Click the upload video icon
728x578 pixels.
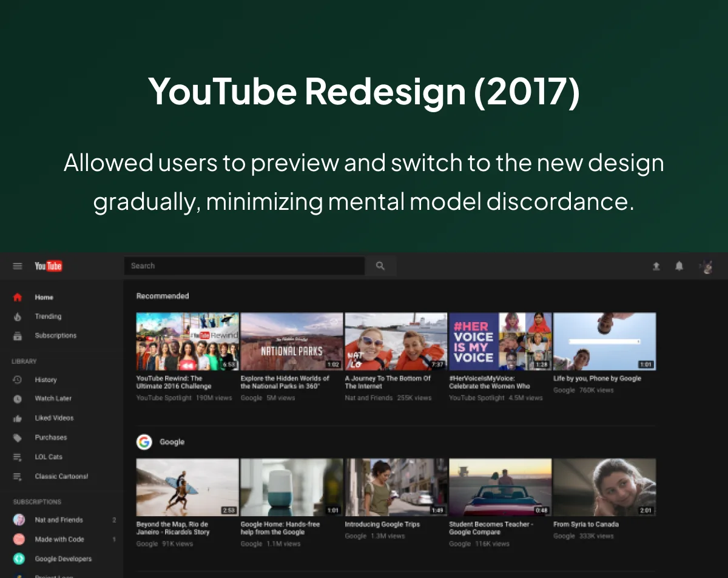656,266
